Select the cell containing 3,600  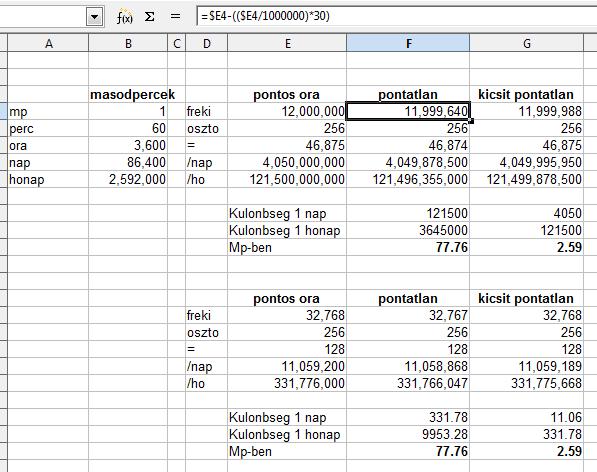point(128,145)
